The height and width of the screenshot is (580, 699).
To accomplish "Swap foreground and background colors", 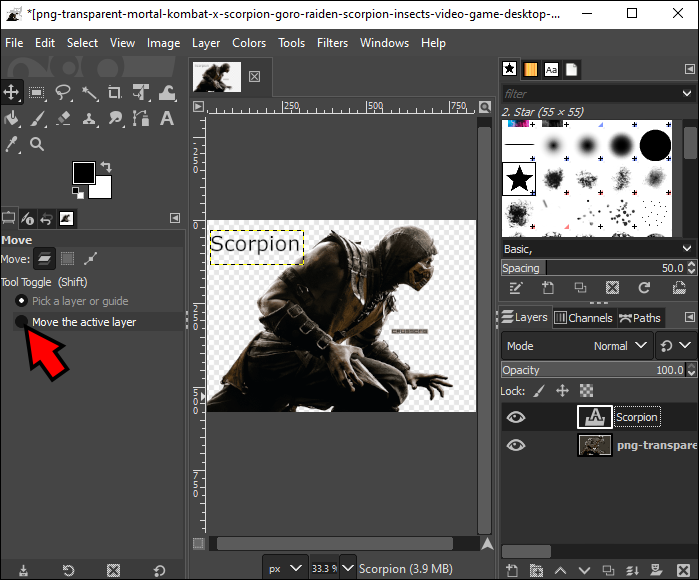I will coord(106,167).
